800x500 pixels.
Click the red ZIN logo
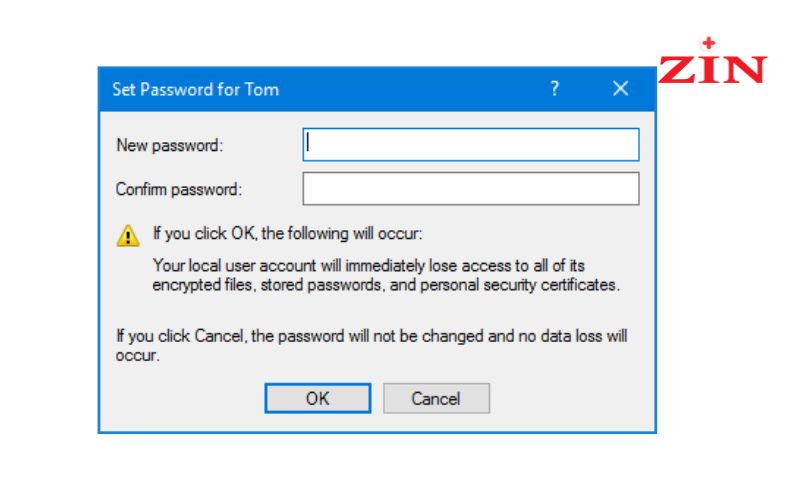[x=712, y=69]
